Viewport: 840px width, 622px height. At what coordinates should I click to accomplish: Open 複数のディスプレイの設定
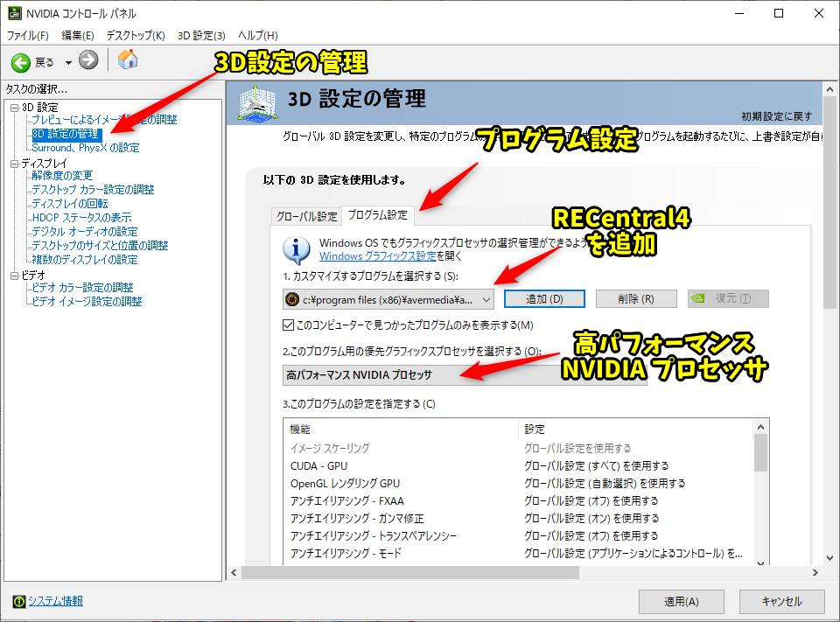click(x=85, y=259)
